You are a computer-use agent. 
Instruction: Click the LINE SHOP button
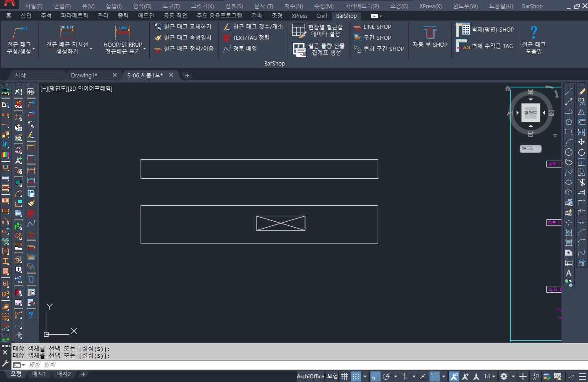pos(372,27)
